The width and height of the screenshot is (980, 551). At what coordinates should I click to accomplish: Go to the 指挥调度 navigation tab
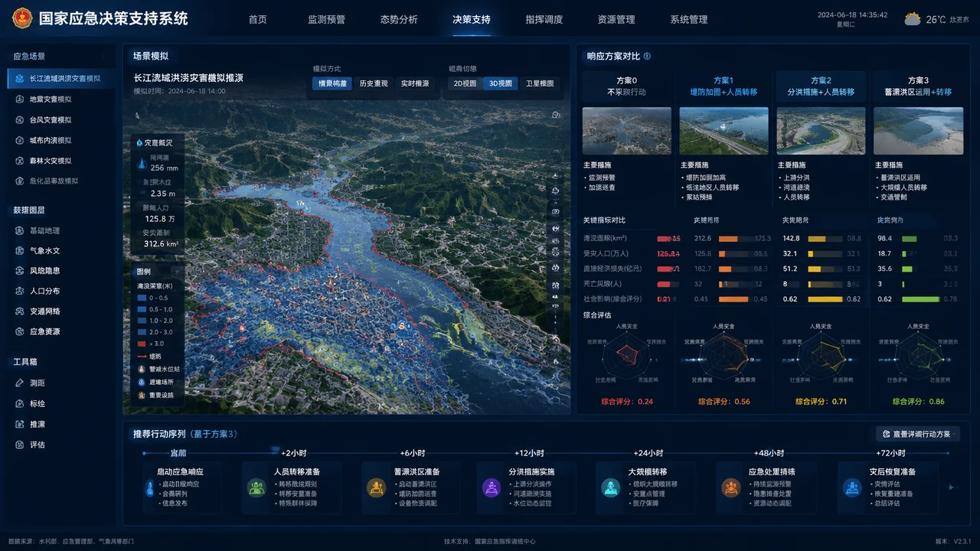[544, 19]
